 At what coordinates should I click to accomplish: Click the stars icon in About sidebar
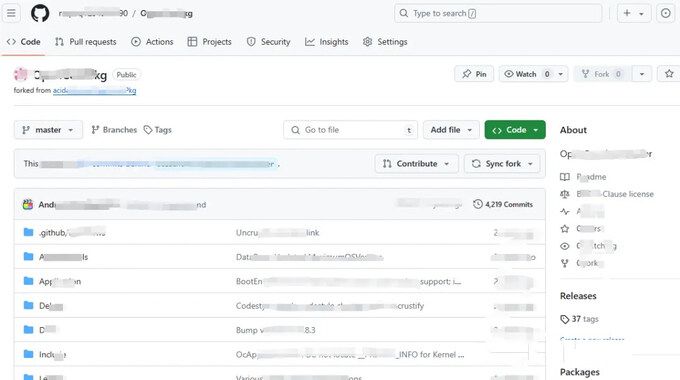[565, 229]
